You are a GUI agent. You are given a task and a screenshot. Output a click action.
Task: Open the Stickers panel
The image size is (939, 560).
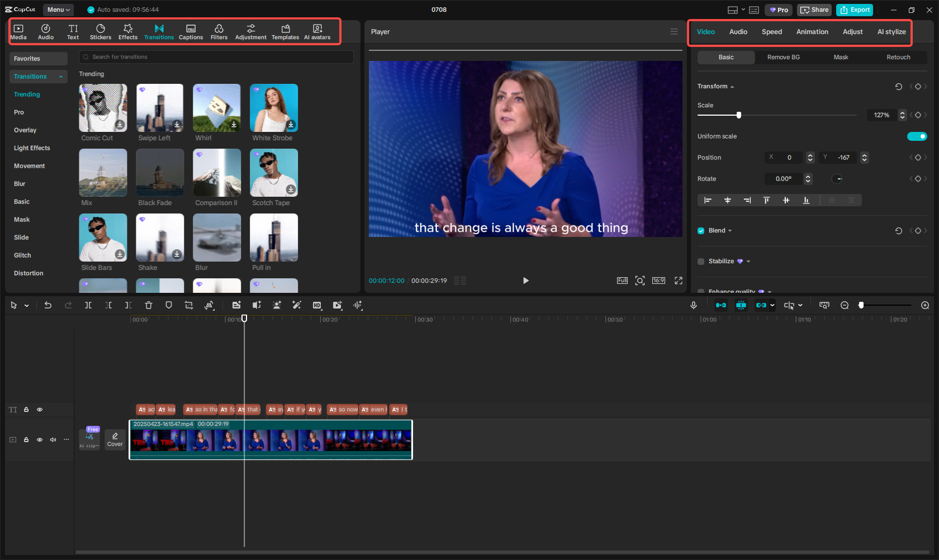(x=101, y=32)
